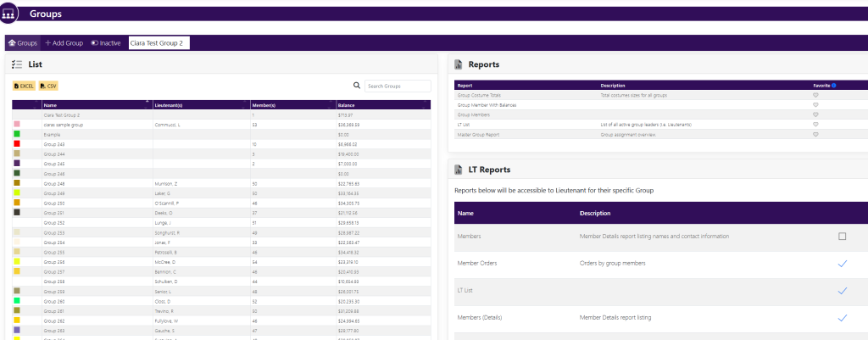Click heart for Group Member With Balances
Image resolution: width=868 pixels, height=340 pixels.
[x=815, y=105]
